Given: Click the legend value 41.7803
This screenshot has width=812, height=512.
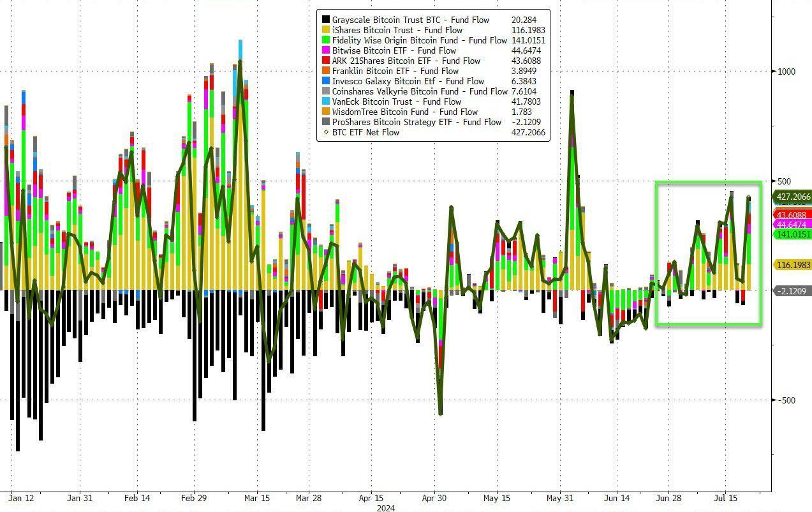Looking at the screenshot, I should (x=526, y=102).
